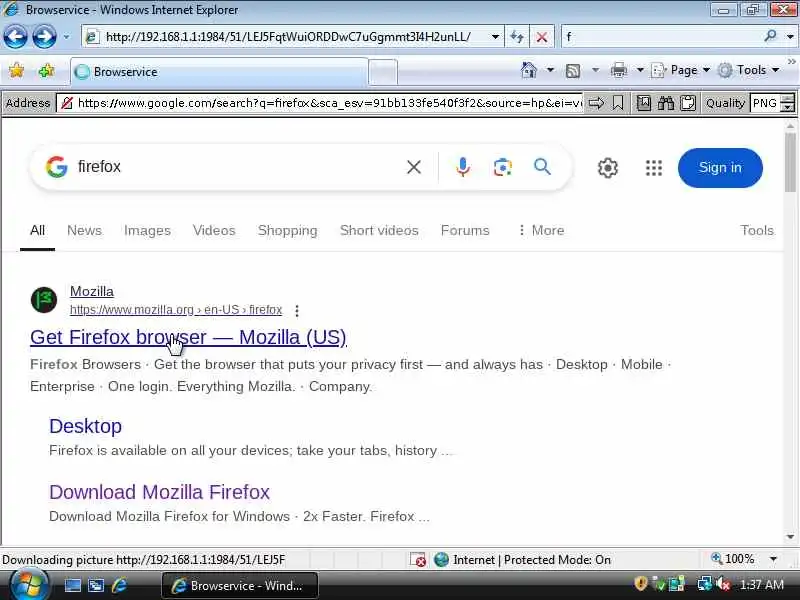800x600 pixels.
Task: Click the IE Back arrow button
Action: tap(15, 37)
